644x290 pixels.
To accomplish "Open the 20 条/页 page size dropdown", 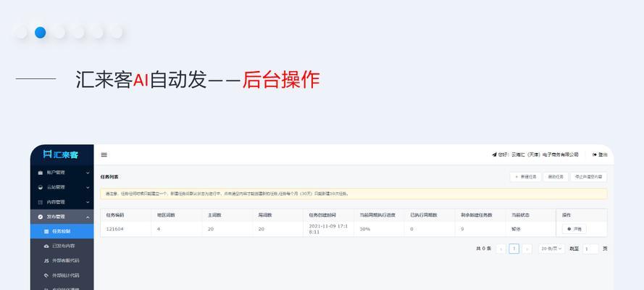I will click(551, 249).
